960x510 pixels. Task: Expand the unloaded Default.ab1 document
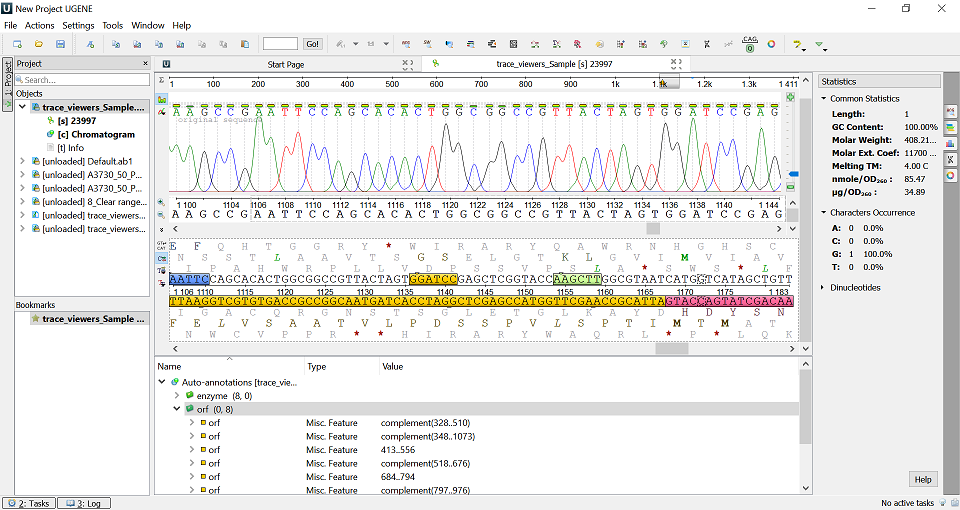coord(23,161)
